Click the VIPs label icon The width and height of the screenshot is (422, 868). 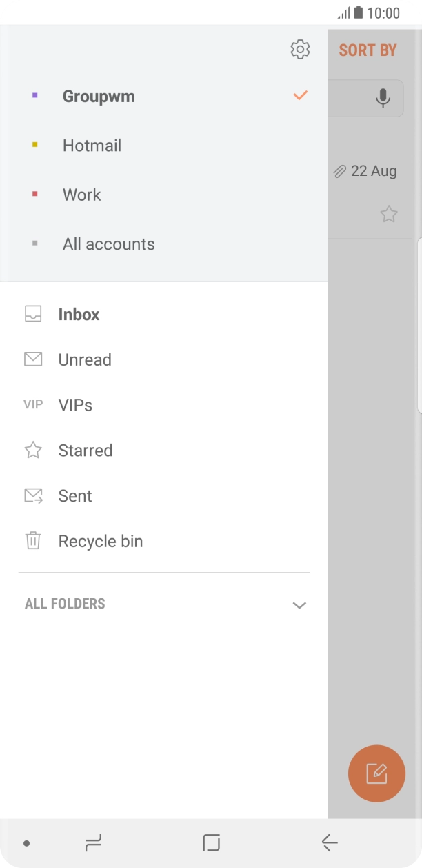pos(32,404)
